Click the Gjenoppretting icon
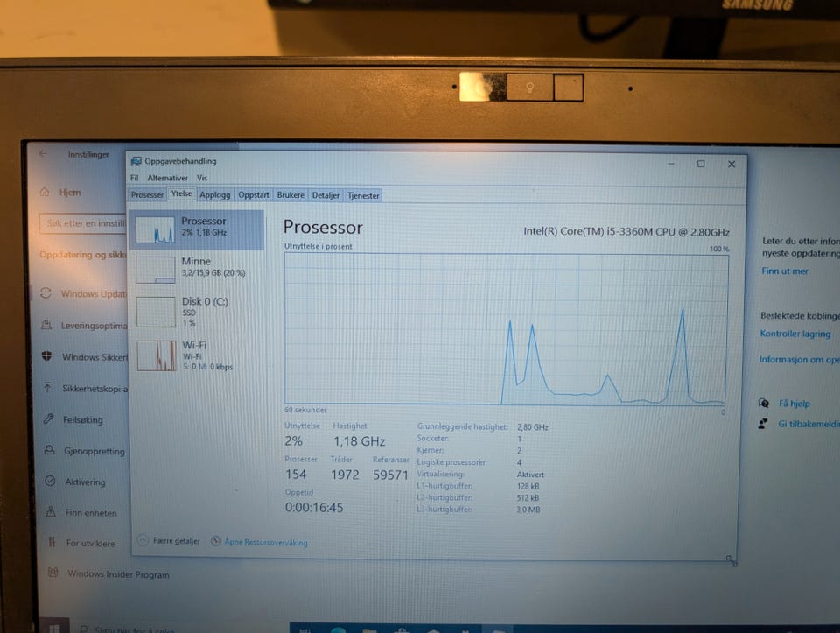 [49, 450]
